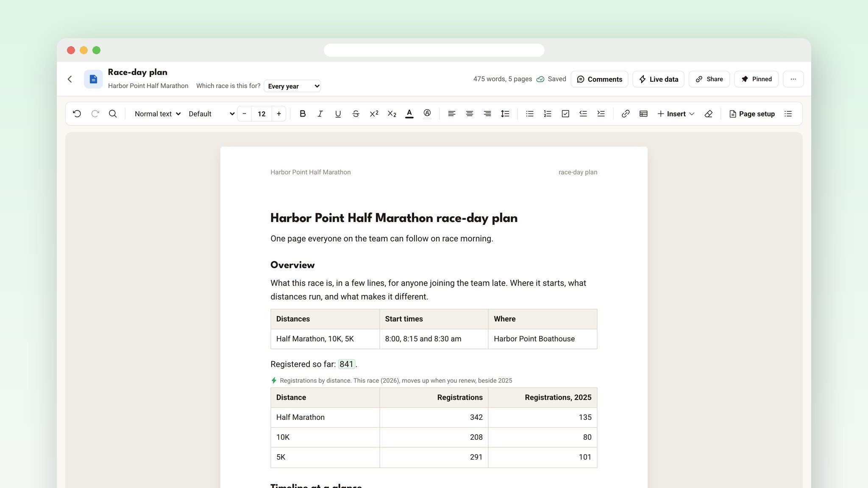Decrease the font size
Viewport: 868px width, 488px height.
[x=244, y=114]
